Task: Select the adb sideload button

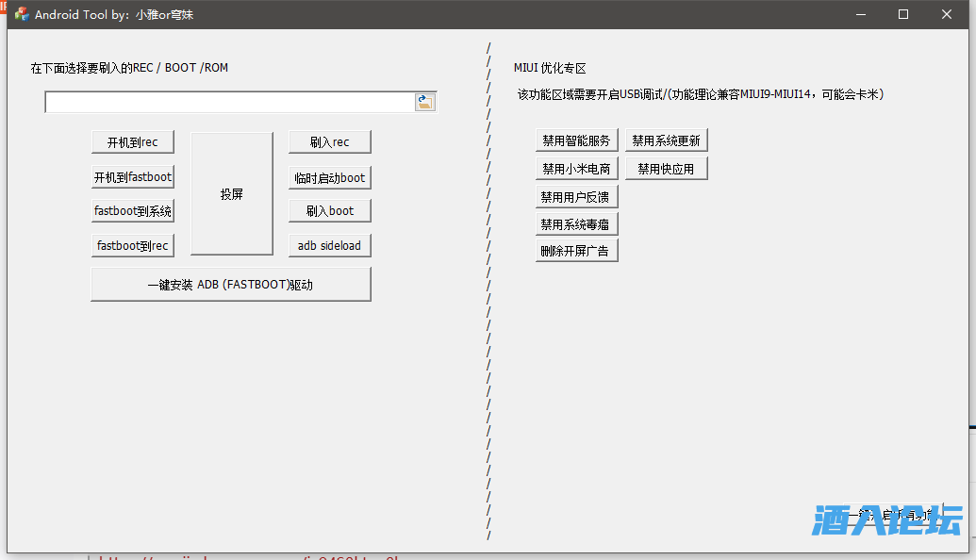Action: [329, 246]
